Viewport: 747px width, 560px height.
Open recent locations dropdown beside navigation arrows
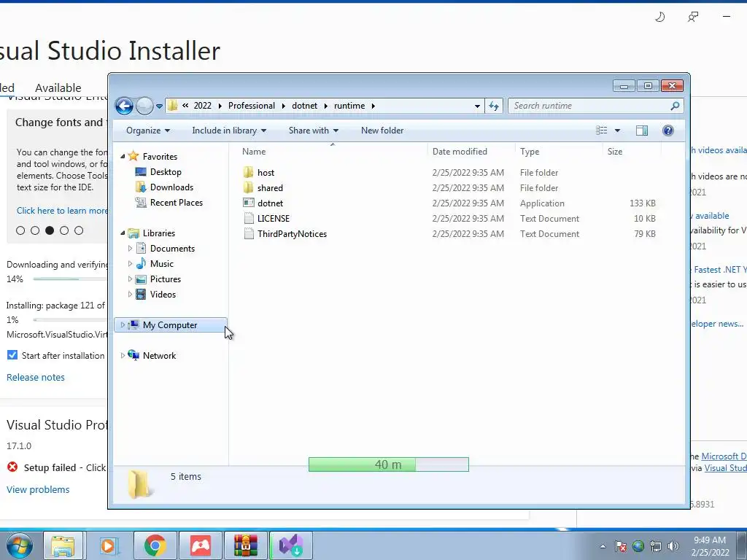(159, 106)
